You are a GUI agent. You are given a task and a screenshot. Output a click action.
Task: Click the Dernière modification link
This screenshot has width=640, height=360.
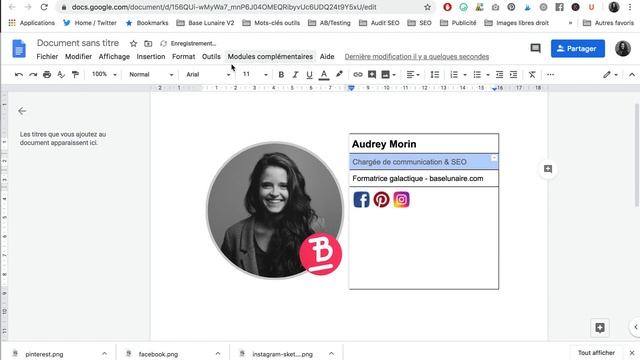coord(417,57)
